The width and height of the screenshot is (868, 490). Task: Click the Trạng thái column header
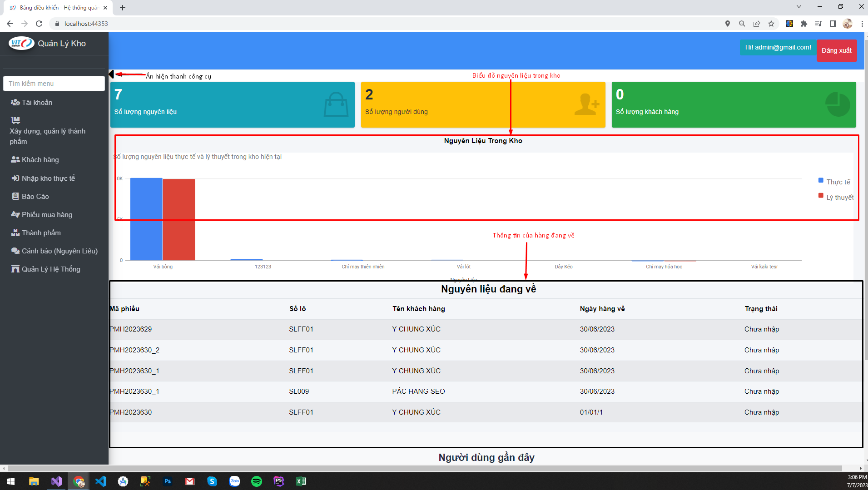point(761,309)
